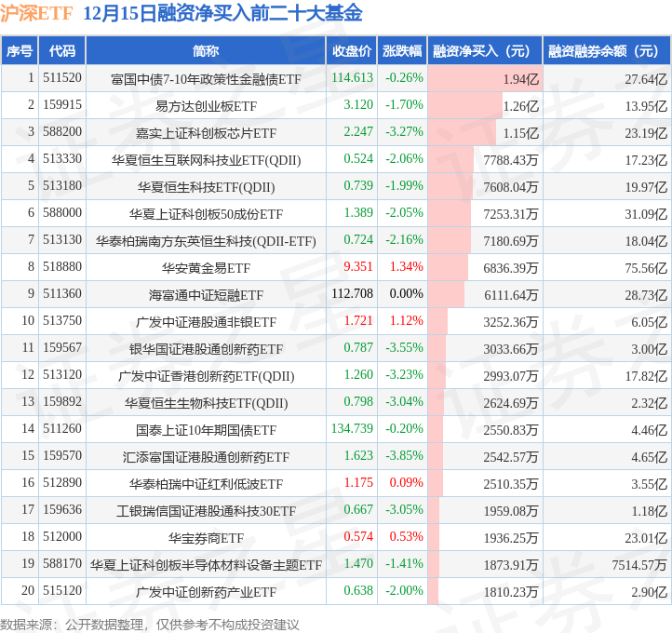The height and width of the screenshot is (633, 672).
Task: Click fund code 515120
Action: click(x=62, y=590)
